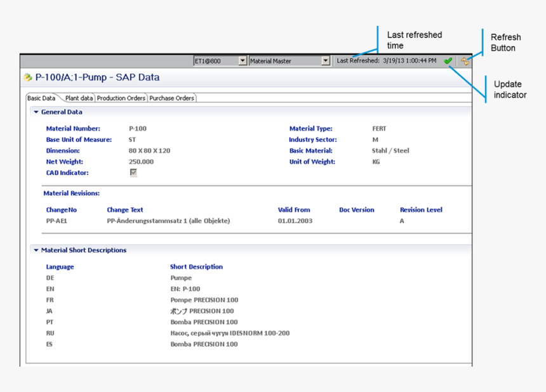This screenshot has height=392, width=546.
Task: Click the Material Number label
Action: (73, 128)
